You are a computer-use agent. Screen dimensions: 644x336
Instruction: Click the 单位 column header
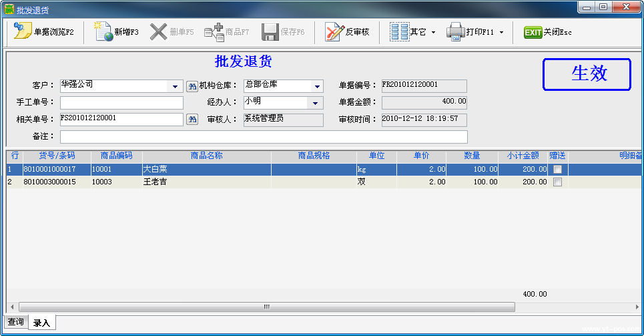point(376,156)
